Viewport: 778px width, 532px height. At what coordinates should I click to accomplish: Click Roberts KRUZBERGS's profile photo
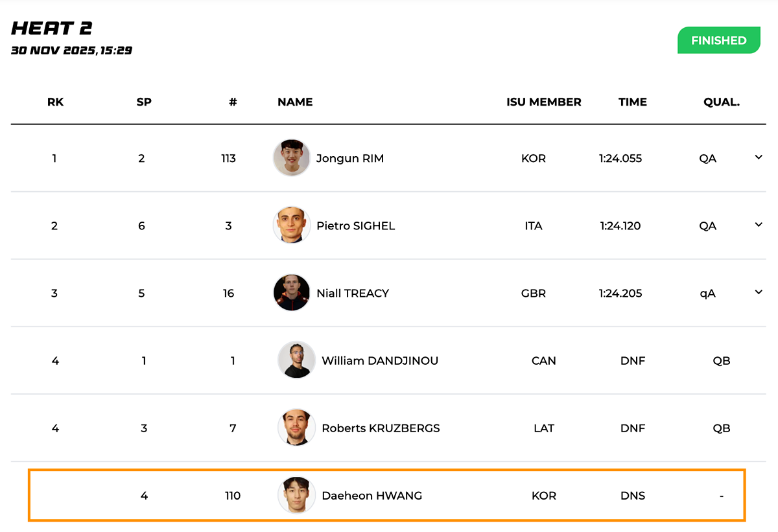(x=297, y=428)
